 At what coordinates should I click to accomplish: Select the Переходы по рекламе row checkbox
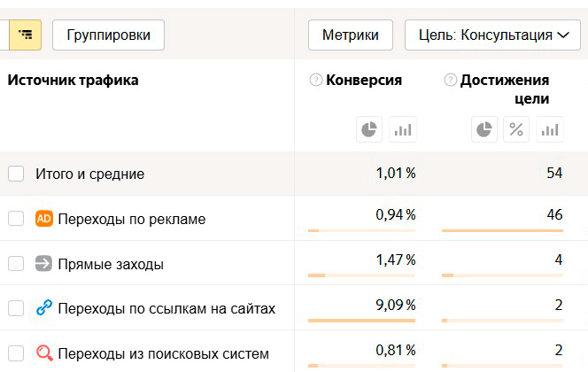tap(16, 219)
